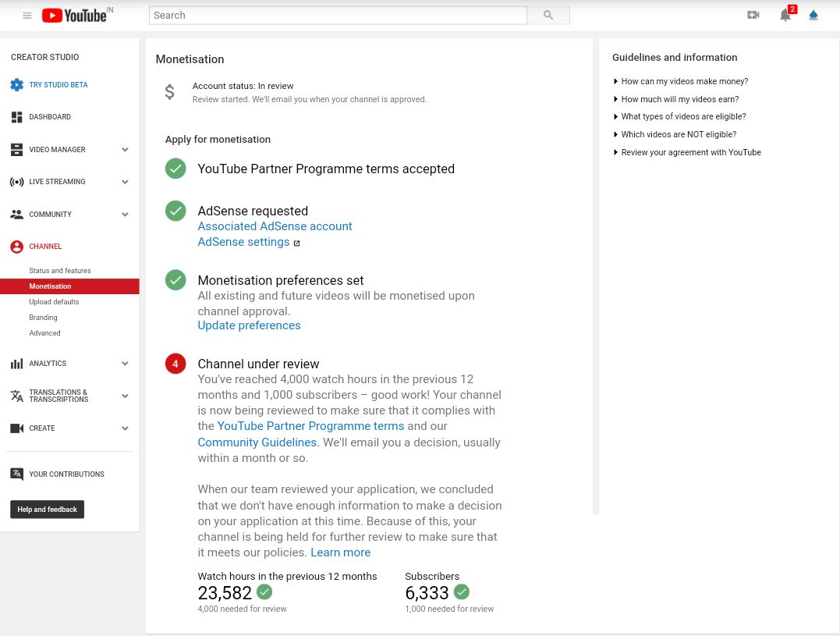Click the Community people icon

click(x=16, y=215)
